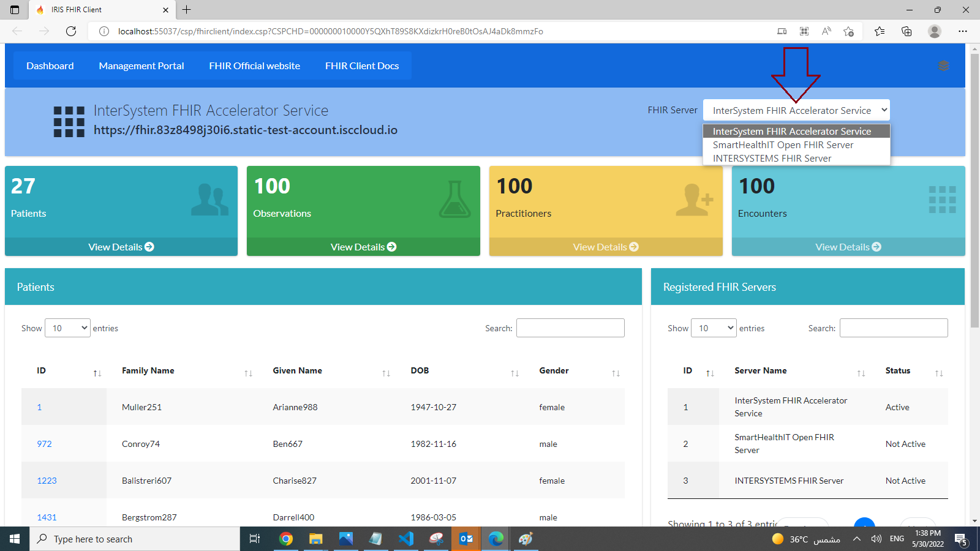The width and height of the screenshot is (980, 551).
Task: Sort servers by Server Name arrows
Action: click(861, 373)
